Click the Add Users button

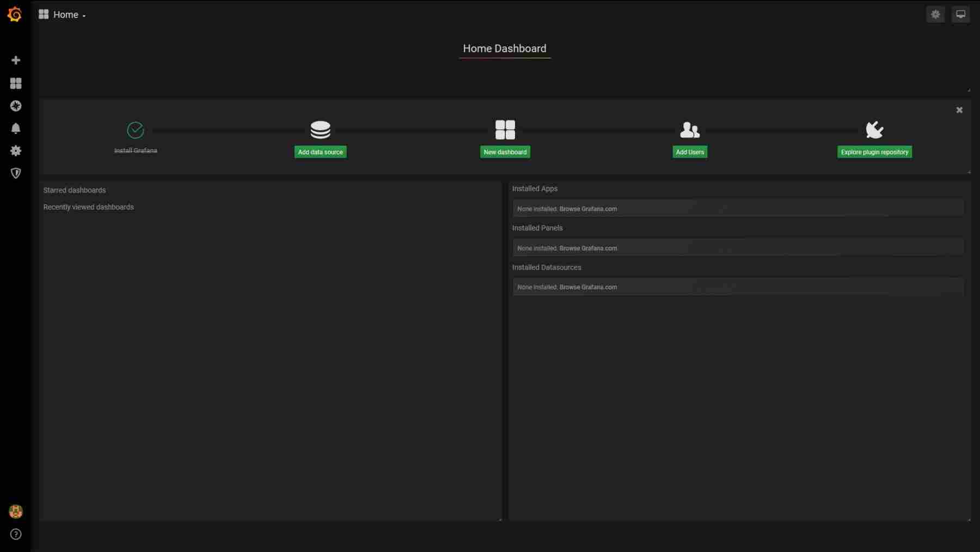pos(689,152)
